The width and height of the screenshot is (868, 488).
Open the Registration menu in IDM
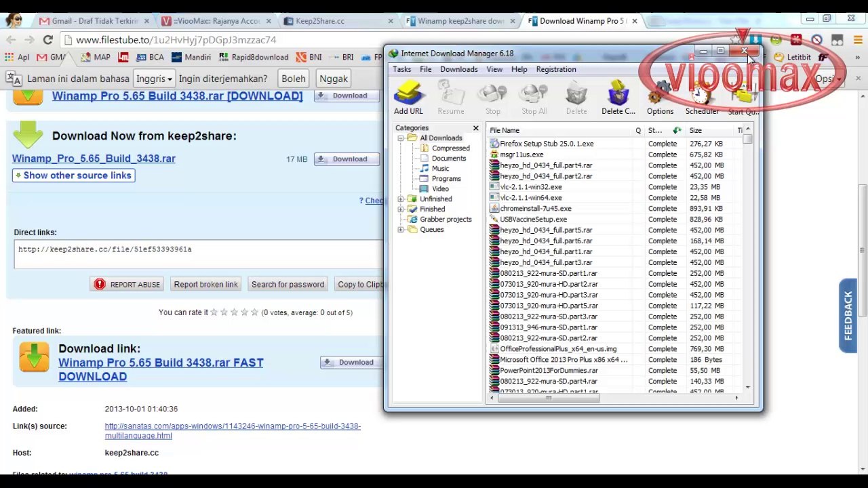coord(556,69)
